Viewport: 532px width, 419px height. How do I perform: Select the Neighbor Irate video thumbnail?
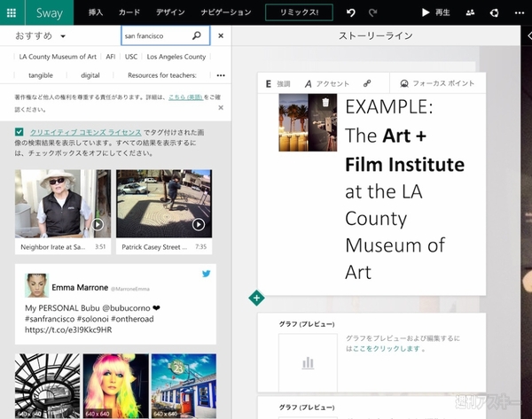tap(63, 204)
